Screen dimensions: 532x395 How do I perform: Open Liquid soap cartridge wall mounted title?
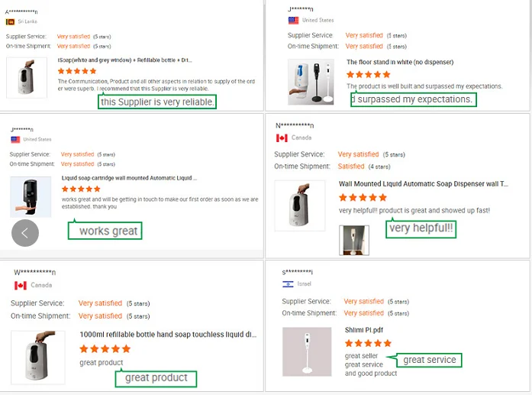pyautogui.click(x=129, y=178)
